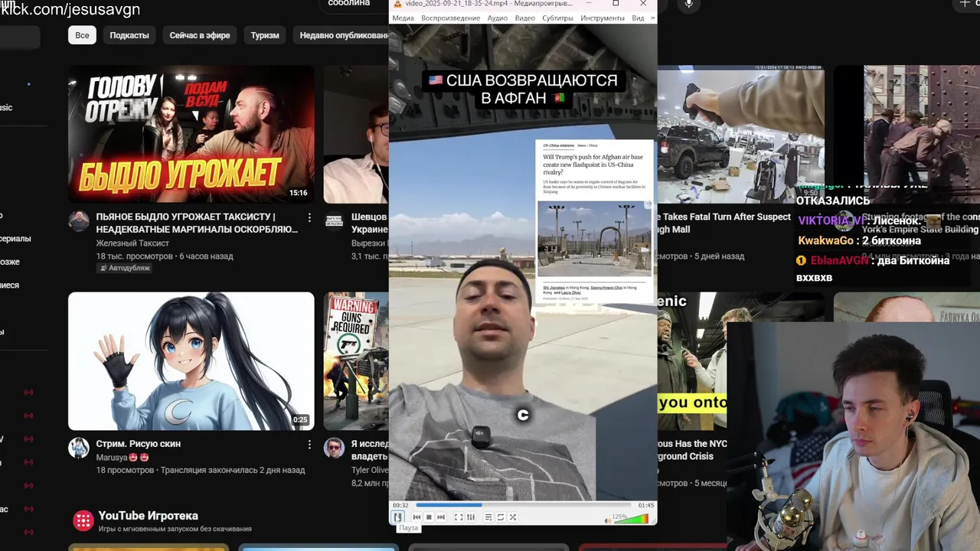Click Tyler Oliveira channel avatar

(334, 448)
